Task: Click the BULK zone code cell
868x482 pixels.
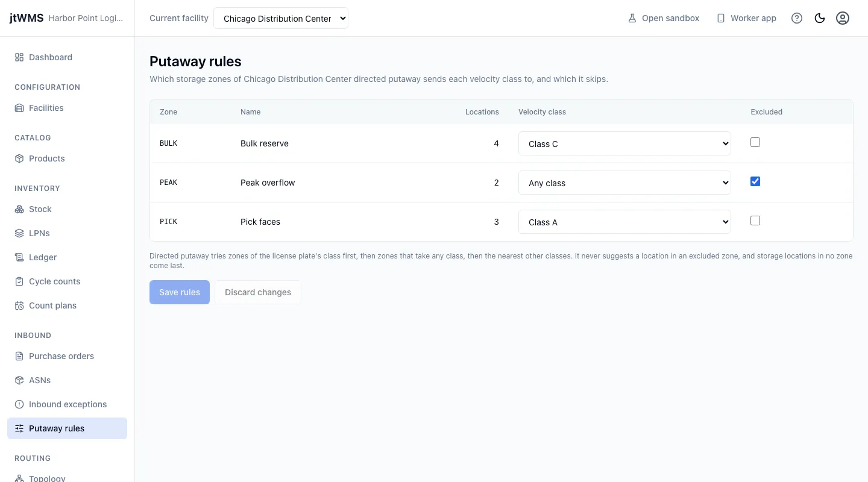Action: 168,143
